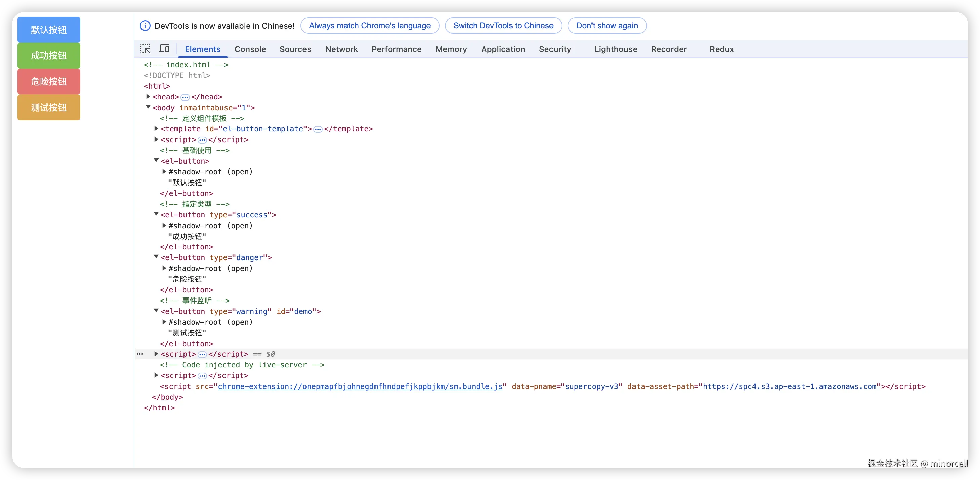Expand the selected $0 script node
Viewport: 980px width, 480px height.
pos(156,354)
